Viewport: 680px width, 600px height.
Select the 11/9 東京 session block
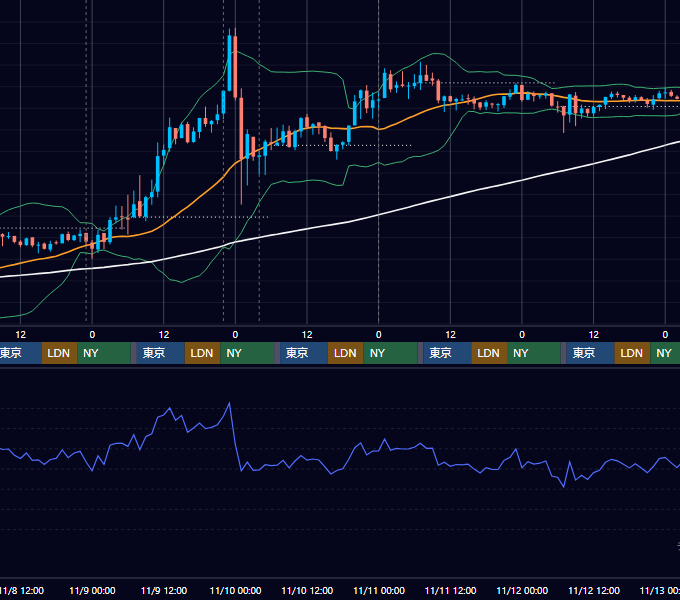[160, 353]
